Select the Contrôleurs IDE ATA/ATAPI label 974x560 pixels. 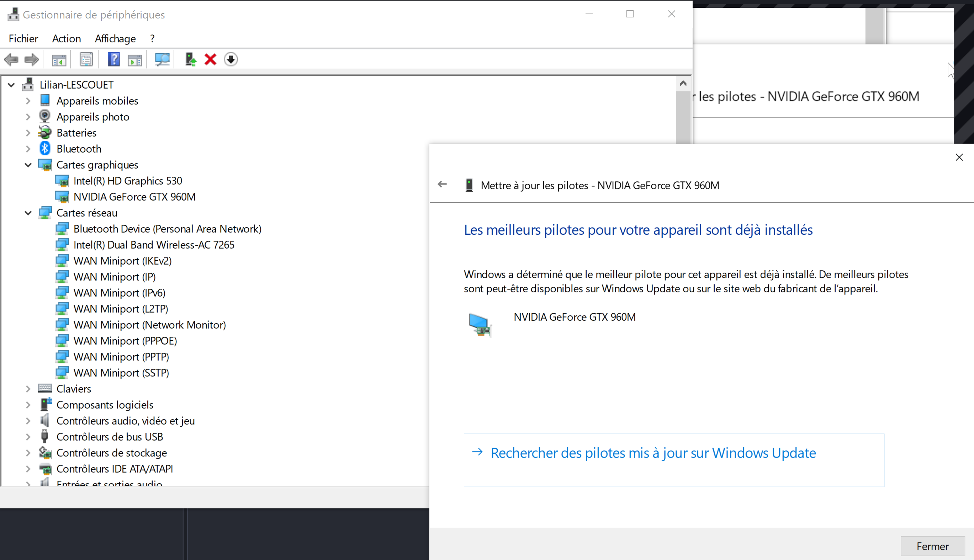point(114,469)
